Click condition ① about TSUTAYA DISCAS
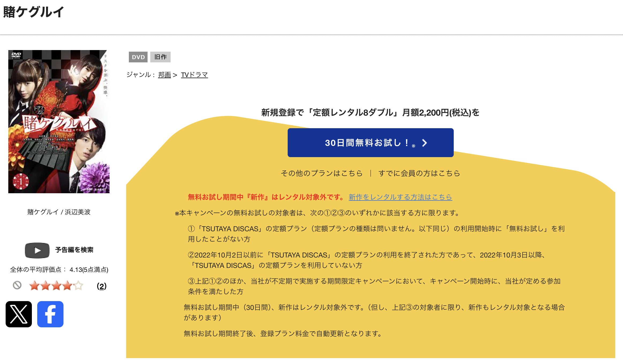The image size is (623, 364). (376, 234)
